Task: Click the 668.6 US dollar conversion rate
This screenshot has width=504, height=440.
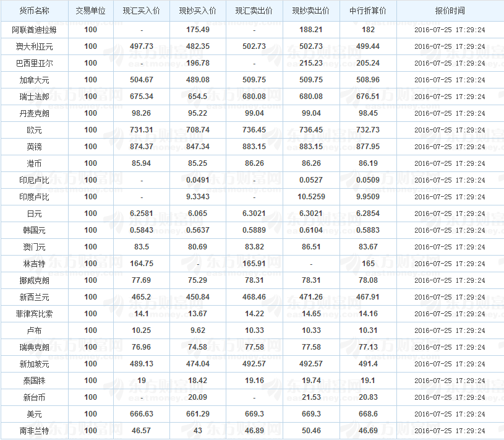Action: tap(368, 414)
